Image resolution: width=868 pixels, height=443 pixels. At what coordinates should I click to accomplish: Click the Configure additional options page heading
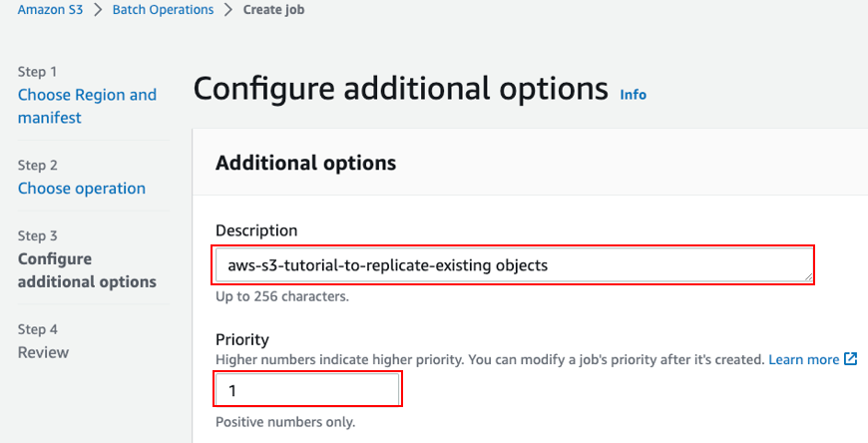pyautogui.click(x=401, y=90)
